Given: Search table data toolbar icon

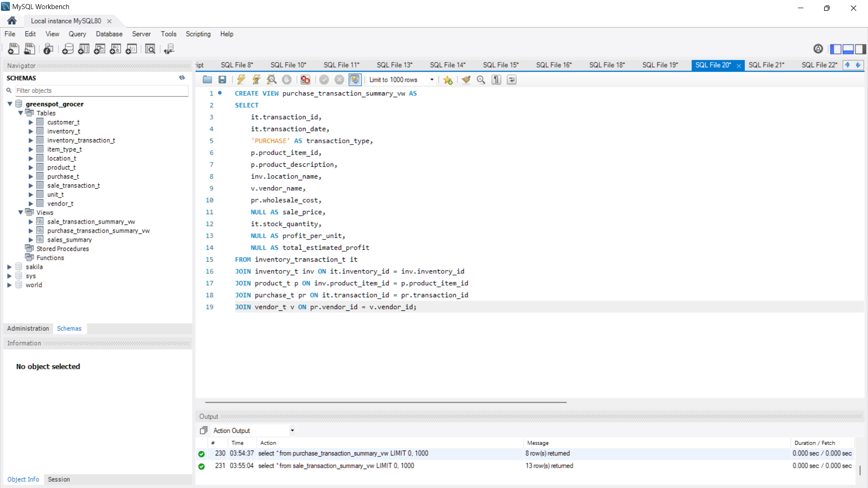Looking at the screenshot, I should click(x=150, y=49).
